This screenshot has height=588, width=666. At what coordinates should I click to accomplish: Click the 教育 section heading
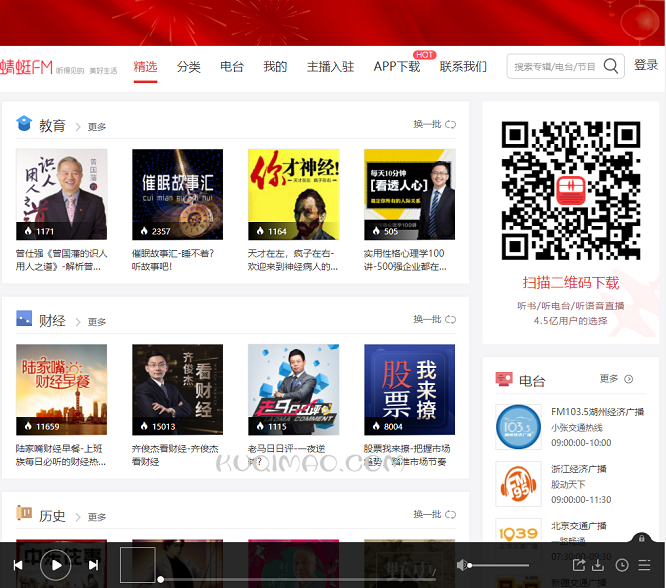52,126
